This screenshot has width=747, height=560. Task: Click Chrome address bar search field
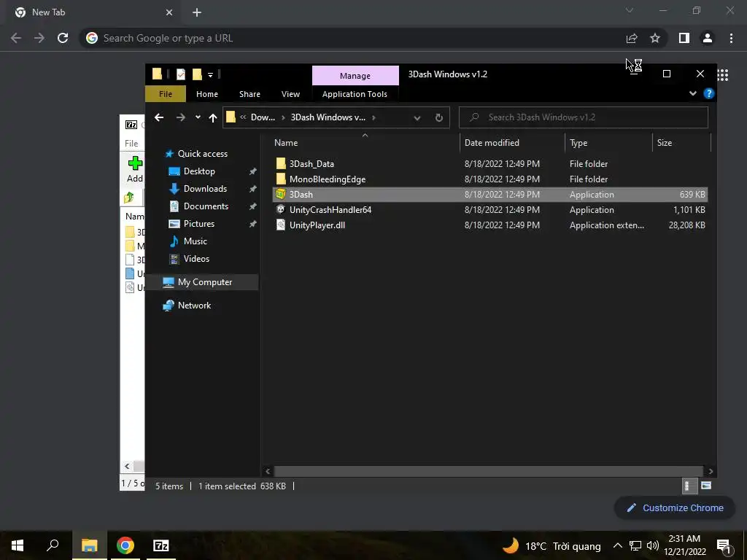point(352,38)
